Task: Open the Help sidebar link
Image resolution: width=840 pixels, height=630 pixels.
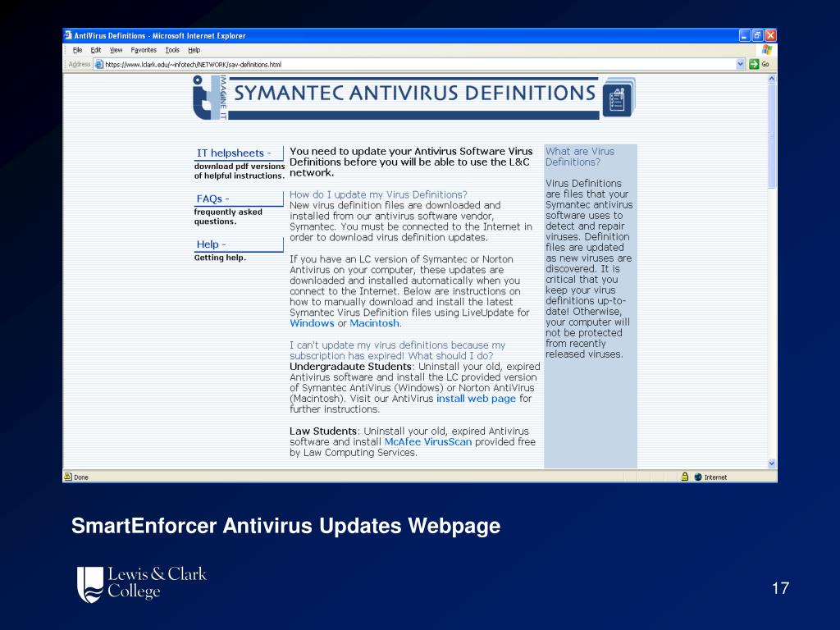Action: click(x=211, y=244)
